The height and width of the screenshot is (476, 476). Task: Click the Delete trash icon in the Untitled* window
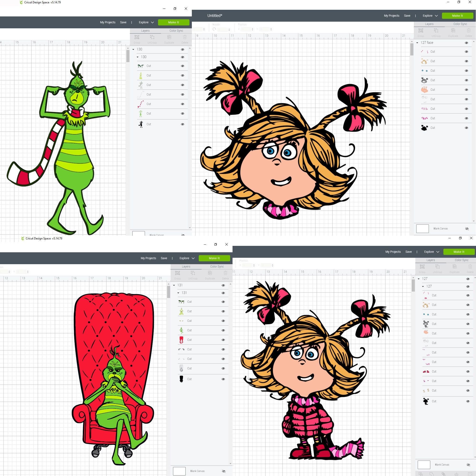click(468, 30)
